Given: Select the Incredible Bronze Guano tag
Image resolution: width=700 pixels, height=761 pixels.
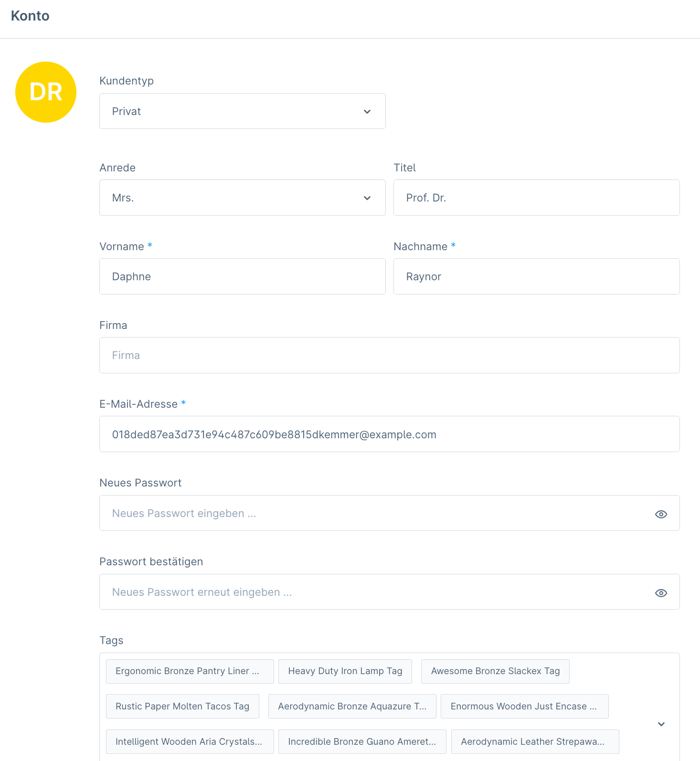Looking at the screenshot, I should (362, 741).
